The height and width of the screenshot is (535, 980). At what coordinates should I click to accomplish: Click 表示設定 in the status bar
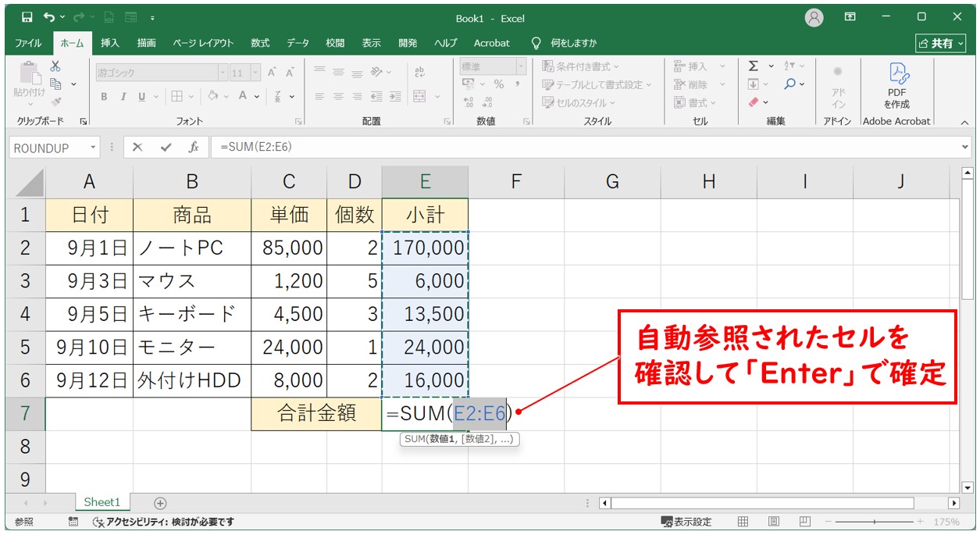pos(686,522)
